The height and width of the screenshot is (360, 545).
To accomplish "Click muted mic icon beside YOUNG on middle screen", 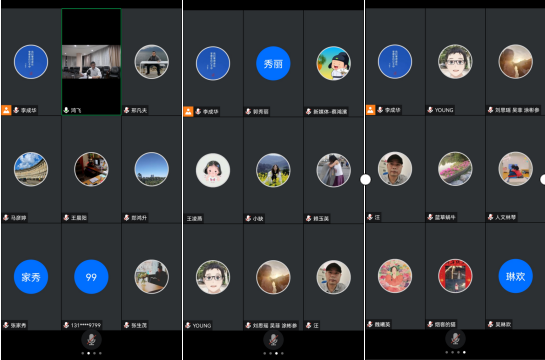I will pyautogui.click(x=188, y=325).
